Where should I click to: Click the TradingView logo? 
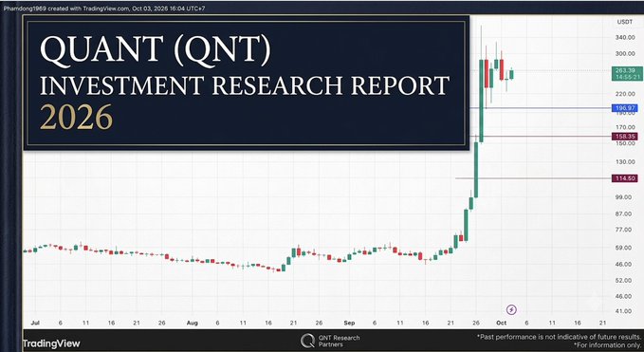click(51, 343)
